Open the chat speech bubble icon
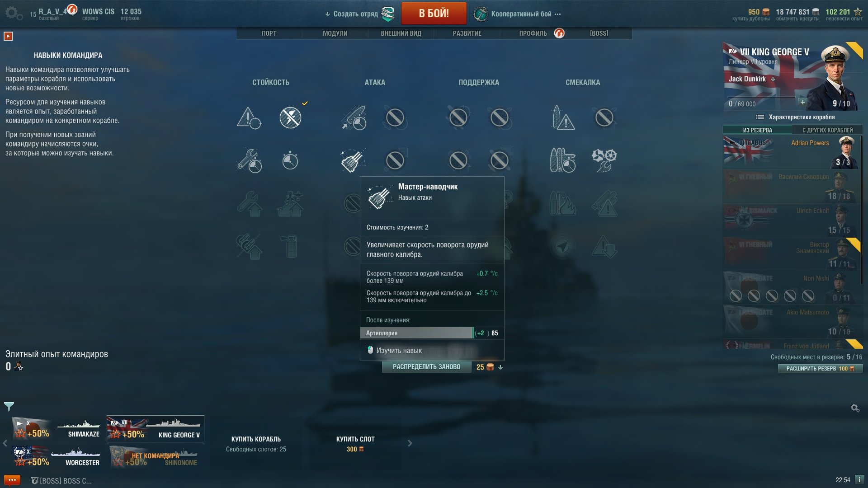The height and width of the screenshot is (488, 868). 12,480
